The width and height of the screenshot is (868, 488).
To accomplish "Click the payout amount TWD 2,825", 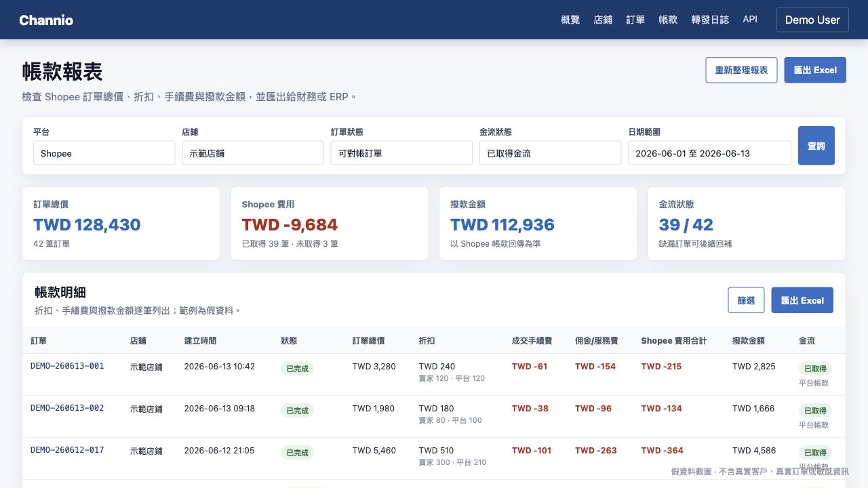I will point(754,367).
